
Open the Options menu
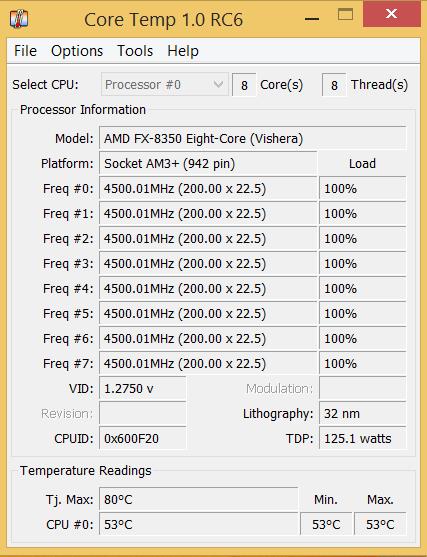[77, 51]
